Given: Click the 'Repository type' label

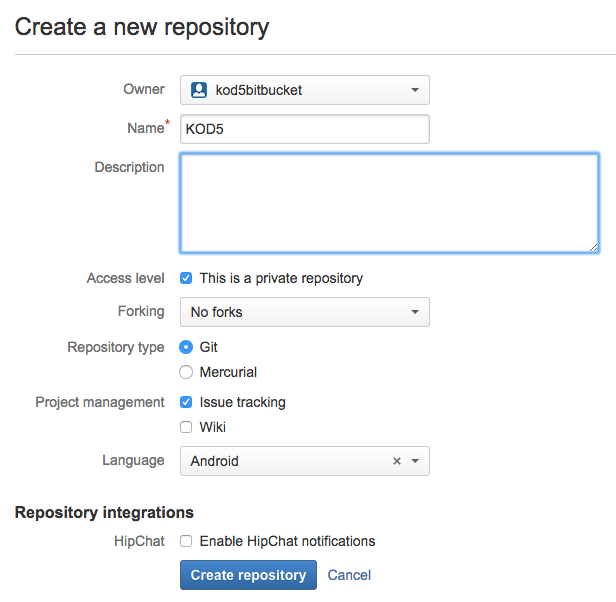Looking at the screenshot, I should click(116, 347).
